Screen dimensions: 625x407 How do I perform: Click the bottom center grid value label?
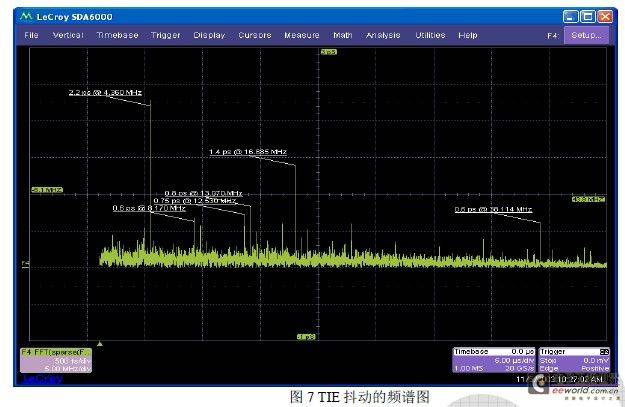(307, 337)
